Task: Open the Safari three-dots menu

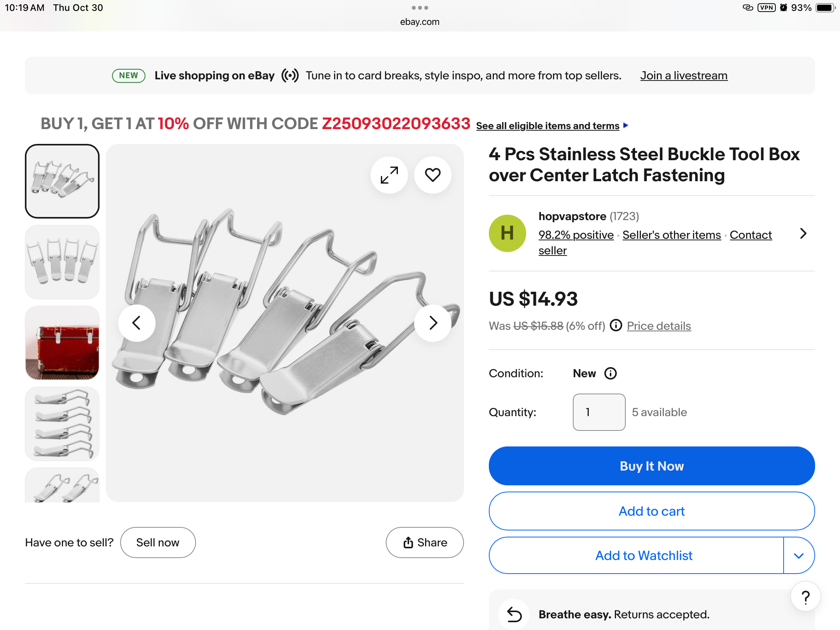Action: click(x=420, y=8)
